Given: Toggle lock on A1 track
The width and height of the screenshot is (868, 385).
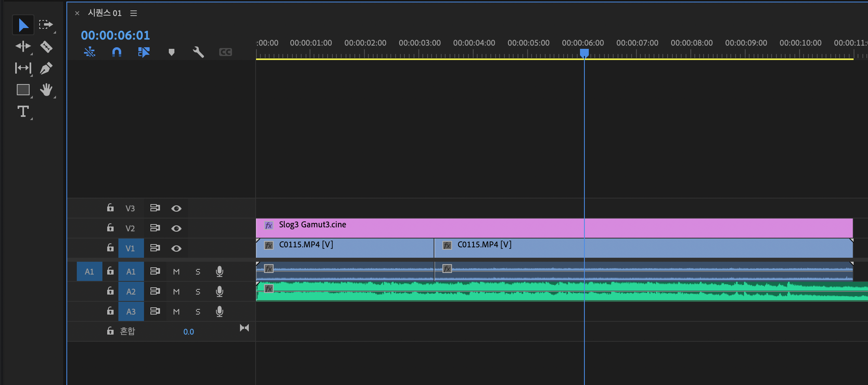Looking at the screenshot, I should coord(110,271).
